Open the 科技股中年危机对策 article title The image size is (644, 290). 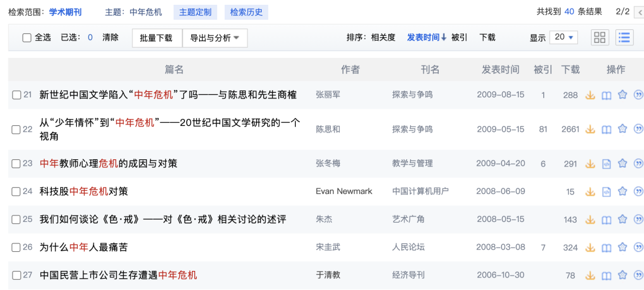84,192
